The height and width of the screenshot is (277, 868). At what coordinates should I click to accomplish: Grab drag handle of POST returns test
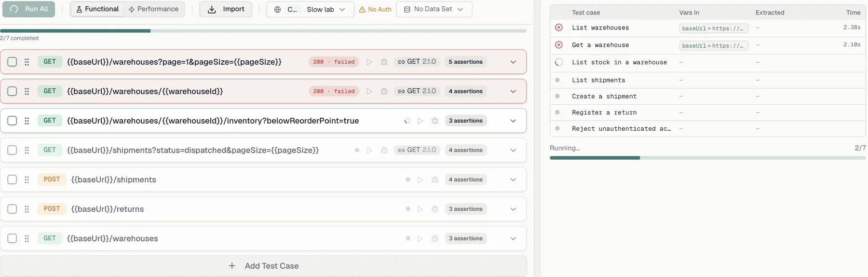point(27,209)
